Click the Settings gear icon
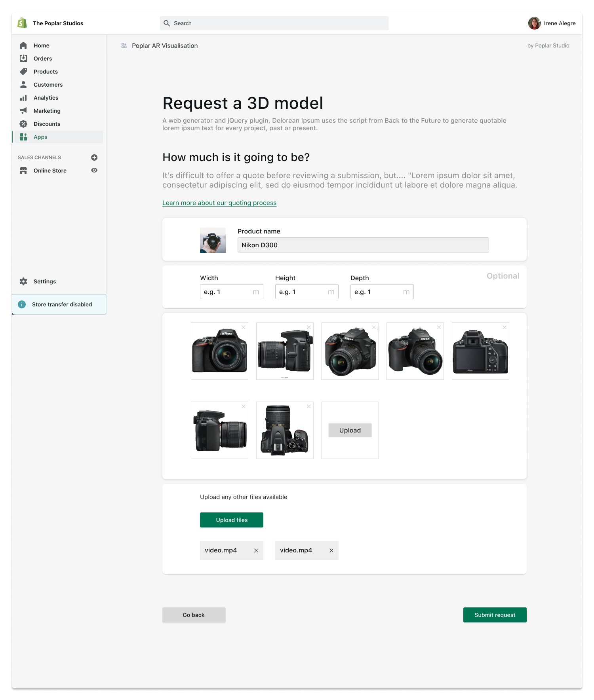 click(23, 281)
